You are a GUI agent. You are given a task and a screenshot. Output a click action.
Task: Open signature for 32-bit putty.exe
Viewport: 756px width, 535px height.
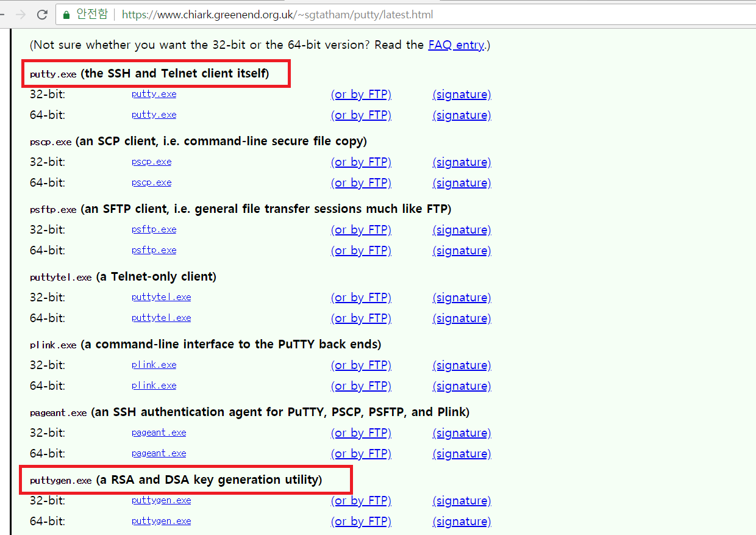click(462, 95)
